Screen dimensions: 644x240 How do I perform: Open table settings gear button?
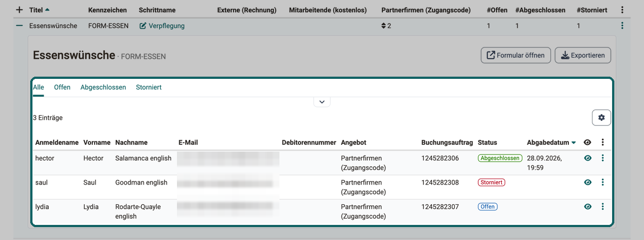601,117
